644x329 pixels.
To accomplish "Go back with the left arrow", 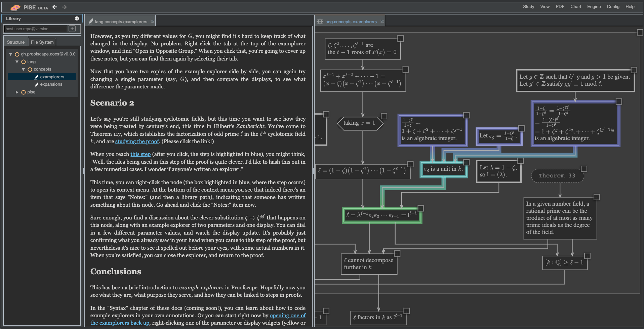I will (x=55, y=7).
